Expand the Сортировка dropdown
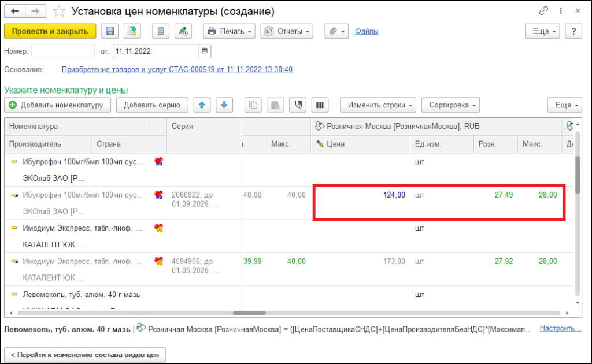Viewport: 592px width, 364px height. tap(451, 105)
